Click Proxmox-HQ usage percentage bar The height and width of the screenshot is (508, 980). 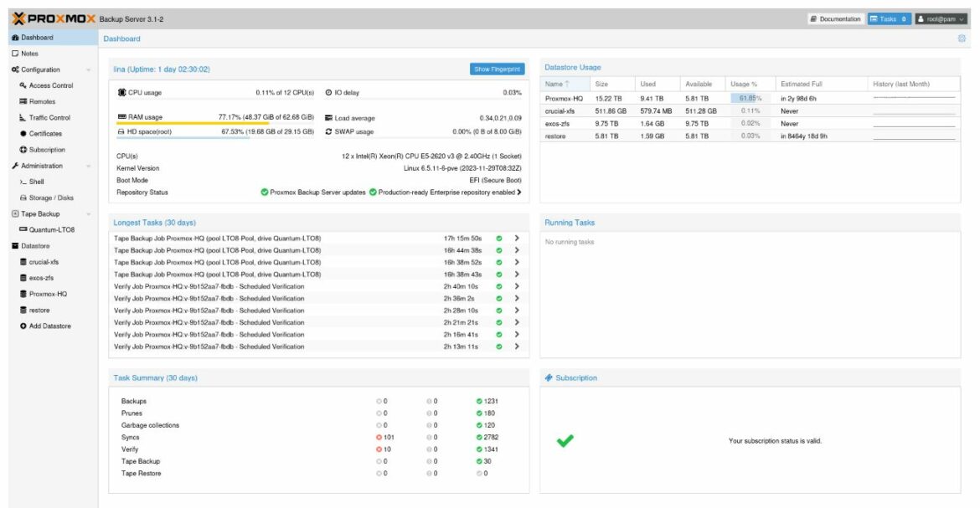(x=750, y=99)
